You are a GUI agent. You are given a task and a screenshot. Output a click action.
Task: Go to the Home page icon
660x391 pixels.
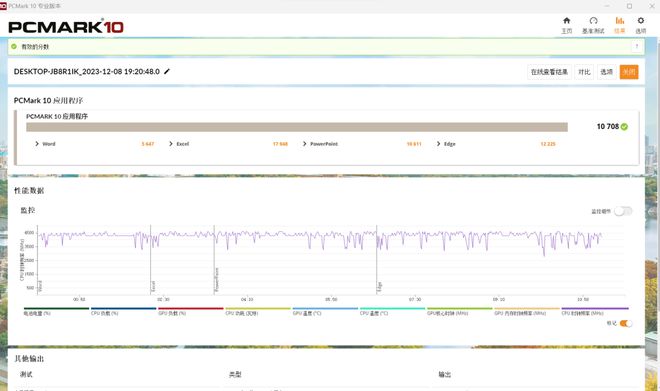pos(567,21)
